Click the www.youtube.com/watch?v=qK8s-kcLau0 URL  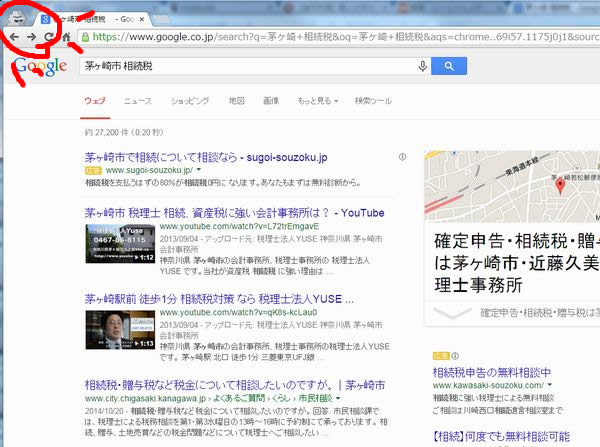(238, 313)
